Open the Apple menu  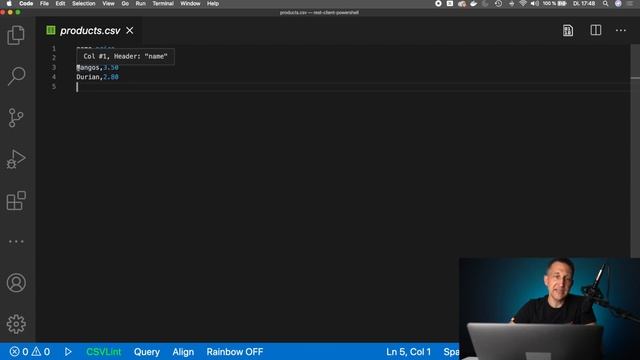click(x=9, y=4)
